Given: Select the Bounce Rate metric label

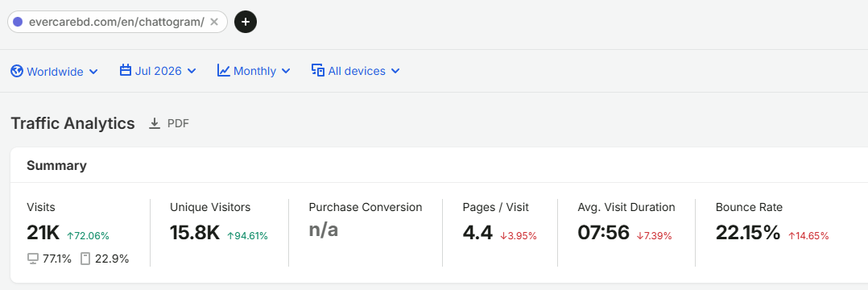Looking at the screenshot, I should tap(749, 208).
